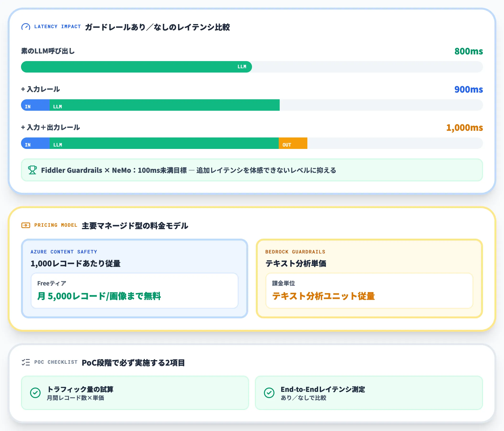The height and width of the screenshot is (431, 504).
Task: Click the LATENCY IMPACT tag text
Action: click(58, 26)
